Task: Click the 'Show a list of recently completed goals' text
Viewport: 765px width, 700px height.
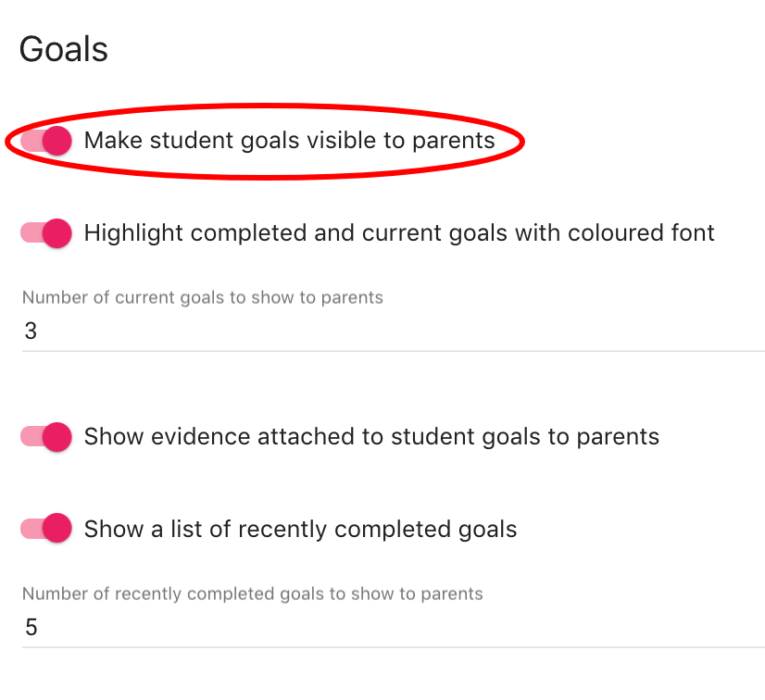Action: pos(300,530)
